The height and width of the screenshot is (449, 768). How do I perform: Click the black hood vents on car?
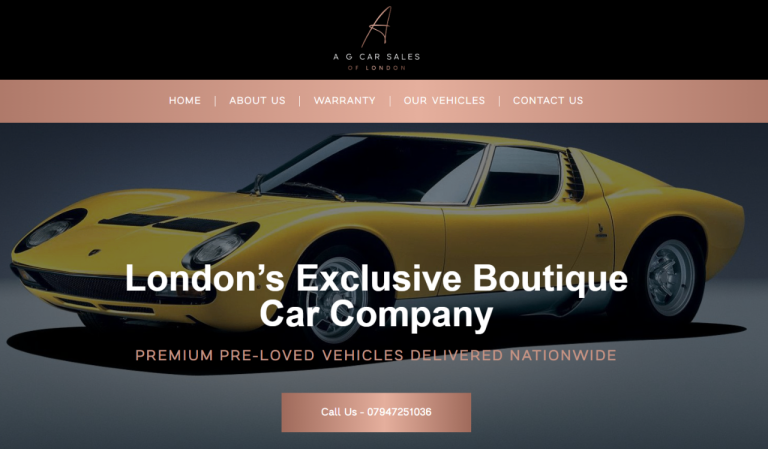pyautogui.click(x=167, y=222)
